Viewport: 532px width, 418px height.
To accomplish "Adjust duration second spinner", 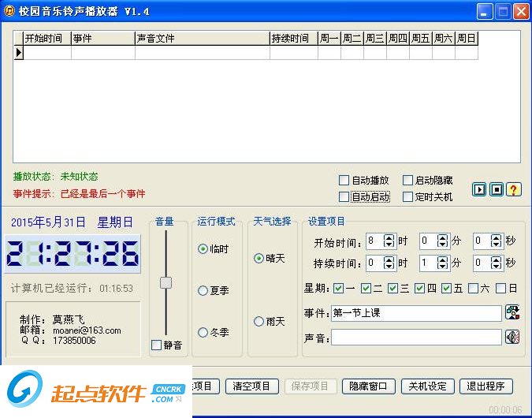I will coord(496,263).
